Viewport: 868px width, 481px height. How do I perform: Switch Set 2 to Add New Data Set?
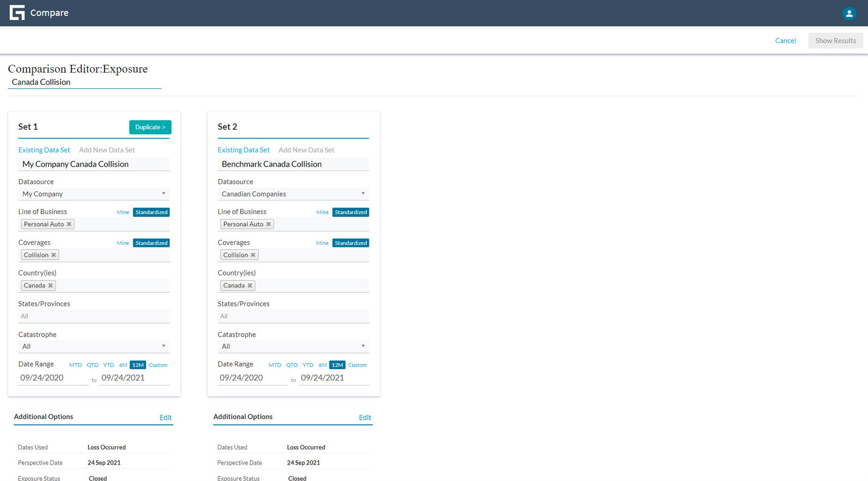[306, 150]
